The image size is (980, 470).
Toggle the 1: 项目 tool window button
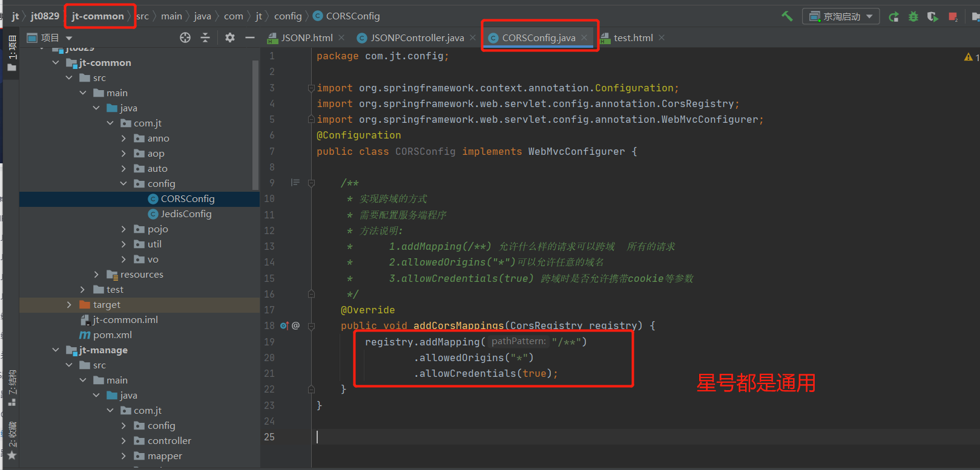tap(12, 53)
